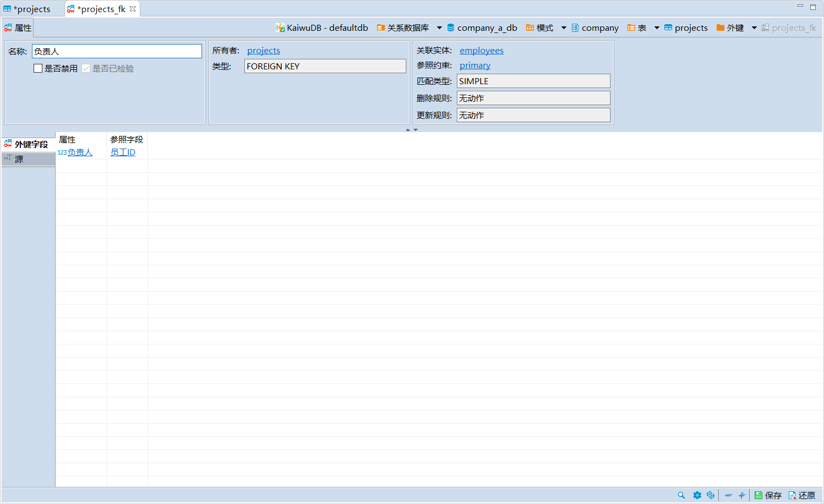Screen dimensions: 824x504
Task: Open the 员工ID reference column link
Action: point(123,152)
